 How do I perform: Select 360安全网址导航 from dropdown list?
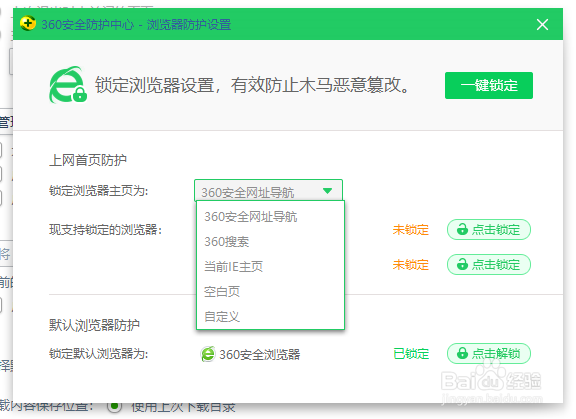point(270,217)
